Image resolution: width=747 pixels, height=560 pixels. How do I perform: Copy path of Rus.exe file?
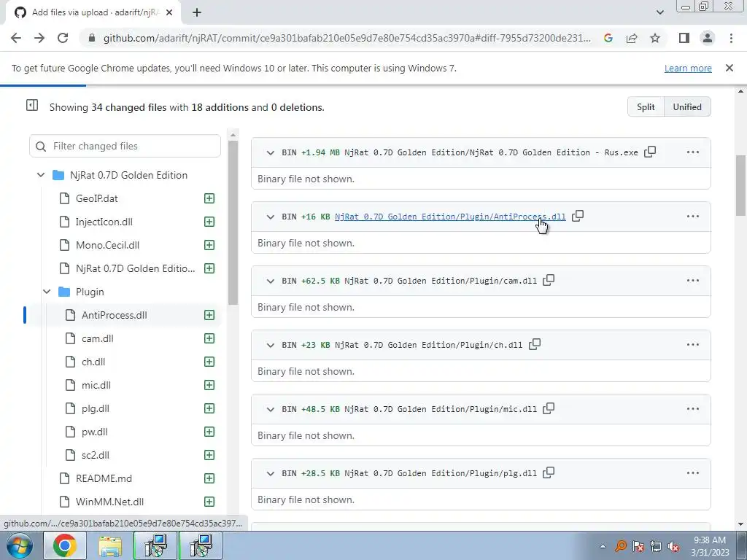650,152
